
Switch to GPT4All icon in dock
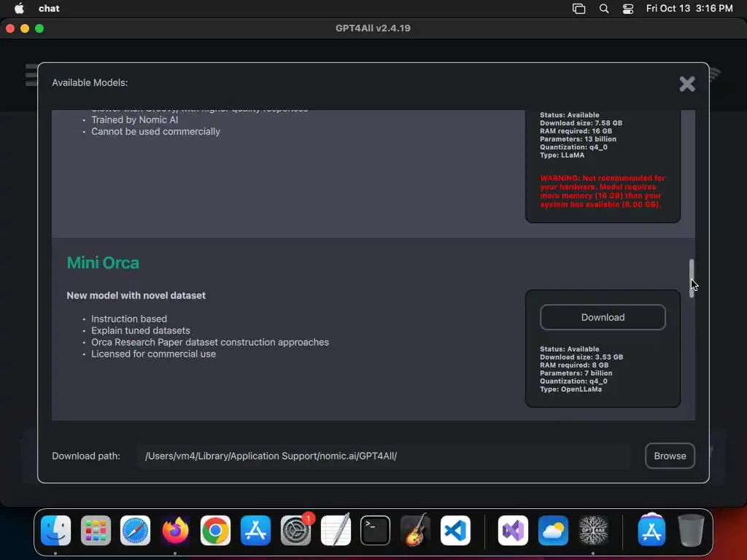(x=593, y=530)
